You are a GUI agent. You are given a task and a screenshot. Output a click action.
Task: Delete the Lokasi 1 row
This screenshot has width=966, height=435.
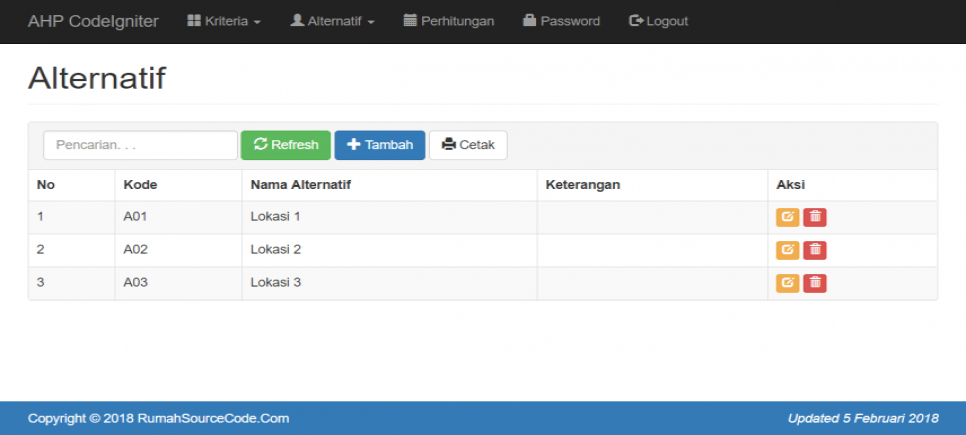[x=814, y=217]
